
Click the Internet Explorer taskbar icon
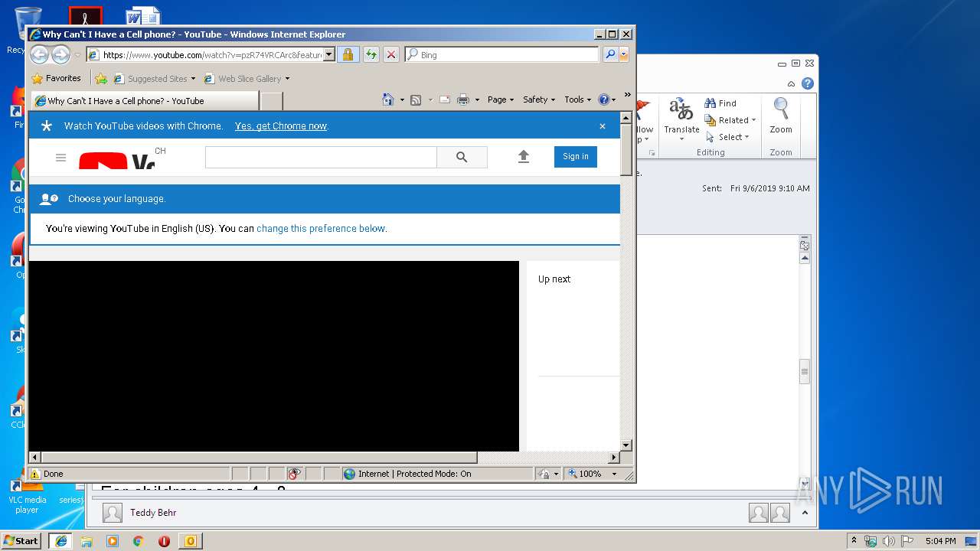[x=60, y=541]
